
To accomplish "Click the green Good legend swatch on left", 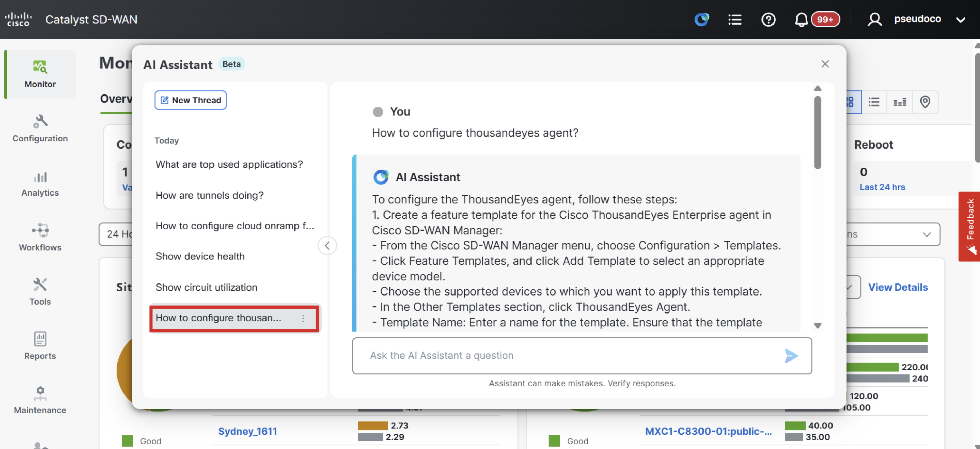I will 127,441.
